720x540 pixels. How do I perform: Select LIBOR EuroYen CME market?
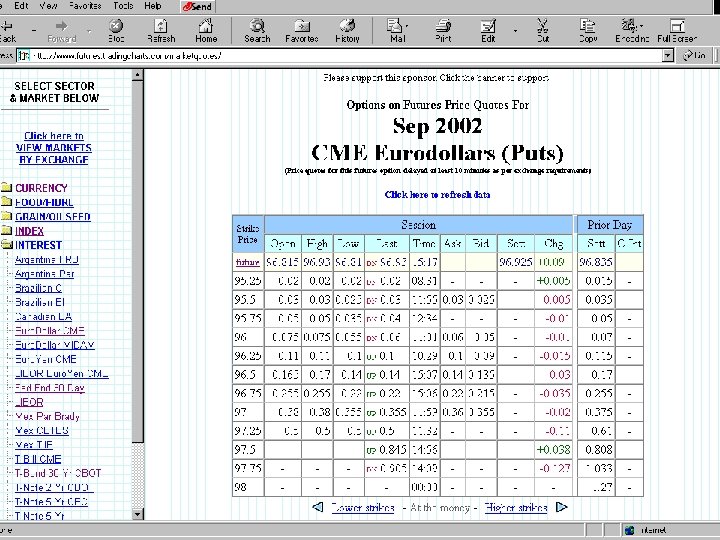(62, 373)
